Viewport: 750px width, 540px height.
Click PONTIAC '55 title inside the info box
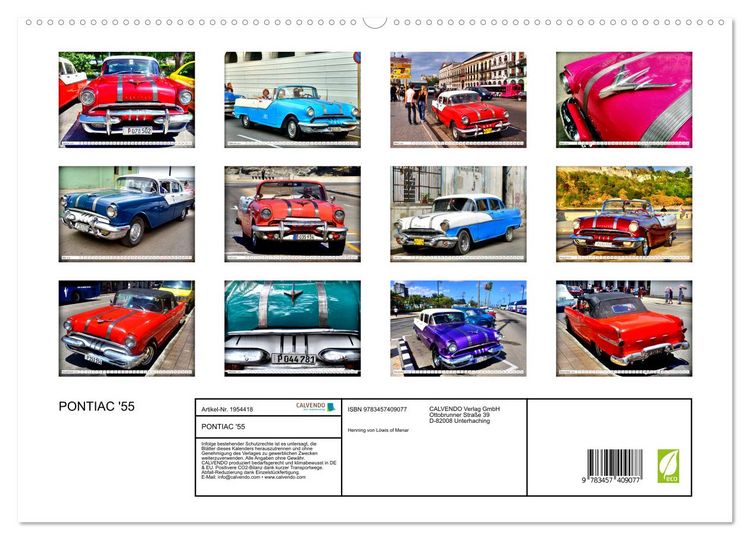coord(223,427)
